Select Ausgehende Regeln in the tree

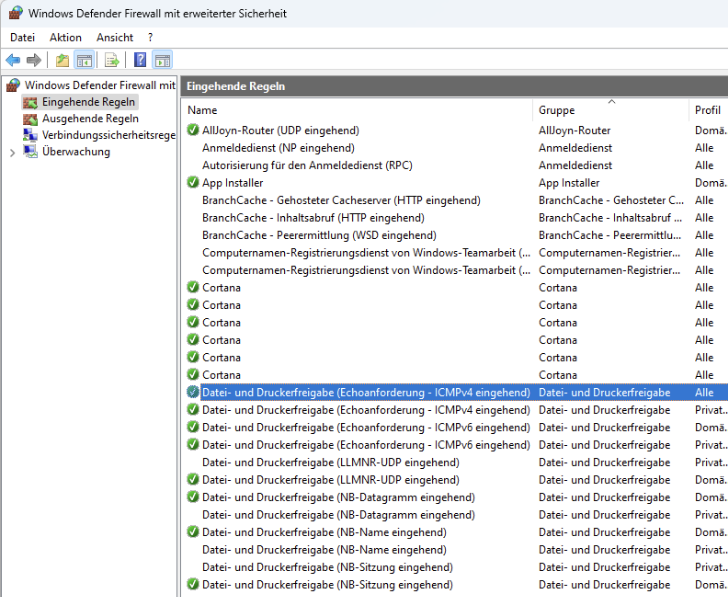pos(90,119)
